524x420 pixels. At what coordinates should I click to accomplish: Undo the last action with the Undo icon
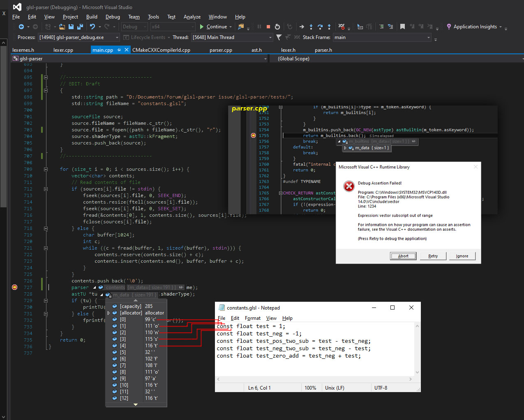(x=92, y=27)
